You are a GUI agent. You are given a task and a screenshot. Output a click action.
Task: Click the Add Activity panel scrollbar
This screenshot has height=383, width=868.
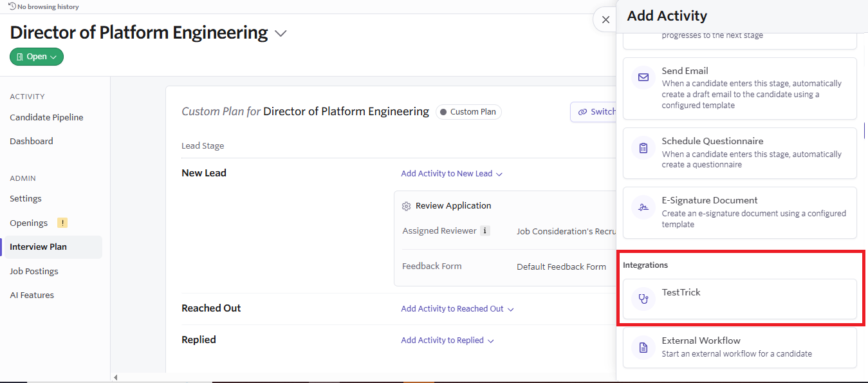(864, 131)
